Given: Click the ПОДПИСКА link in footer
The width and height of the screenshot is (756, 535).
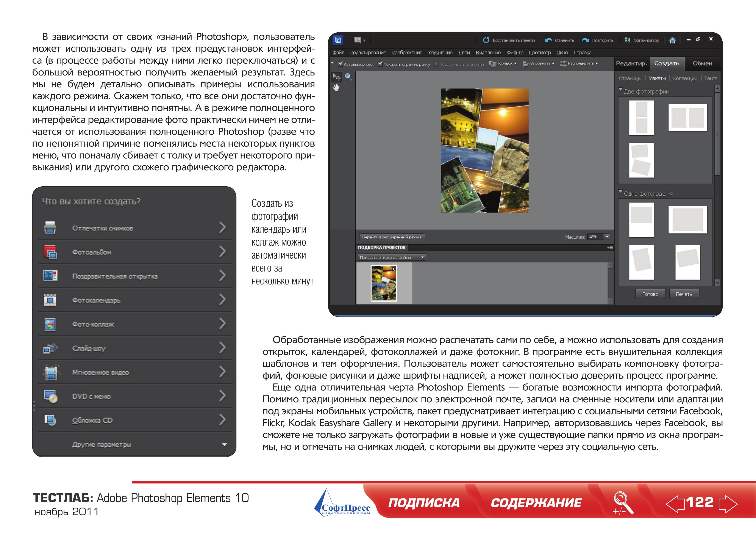Looking at the screenshot, I should pyautogui.click(x=424, y=503).
